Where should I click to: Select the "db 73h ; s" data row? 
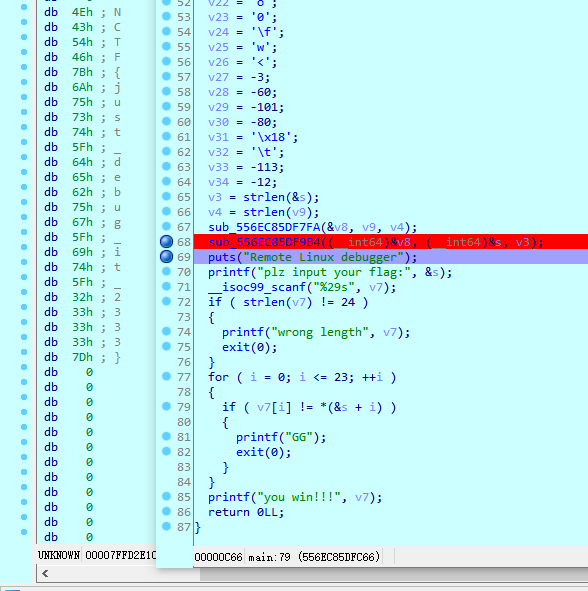pyautogui.click(x=83, y=117)
